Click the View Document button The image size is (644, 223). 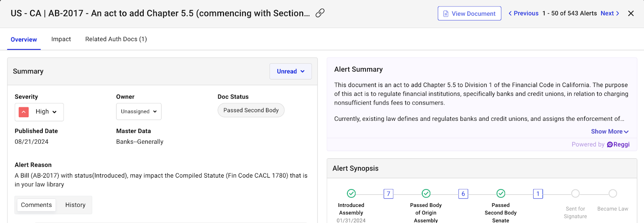(x=469, y=14)
